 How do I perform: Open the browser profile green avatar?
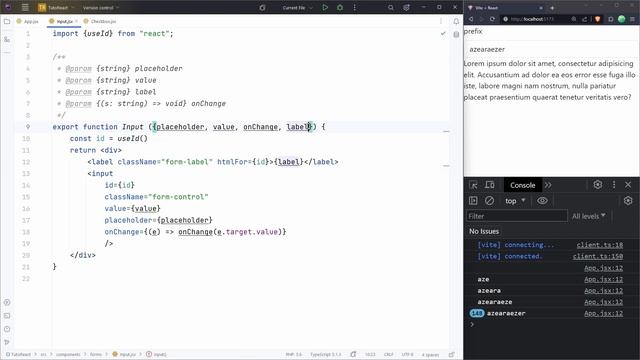coord(622,19)
